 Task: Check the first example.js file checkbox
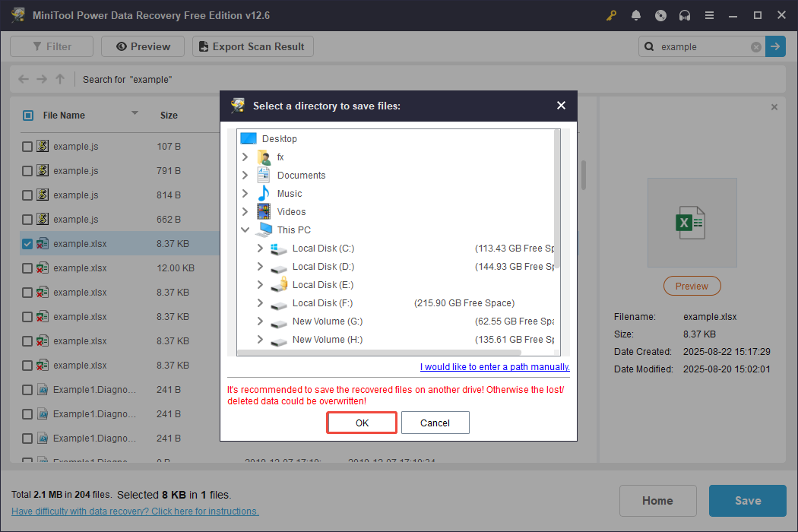click(x=27, y=146)
